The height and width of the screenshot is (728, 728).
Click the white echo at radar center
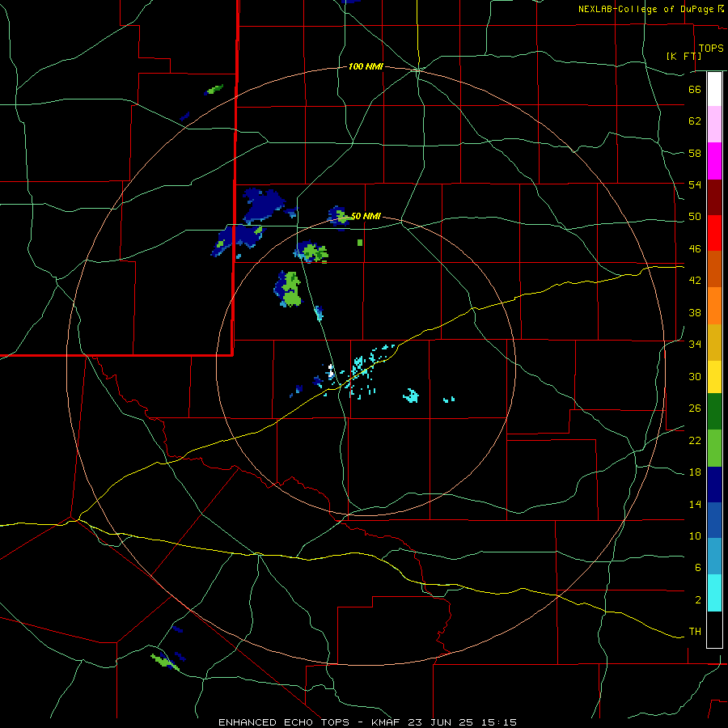pyautogui.click(x=331, y=370)
